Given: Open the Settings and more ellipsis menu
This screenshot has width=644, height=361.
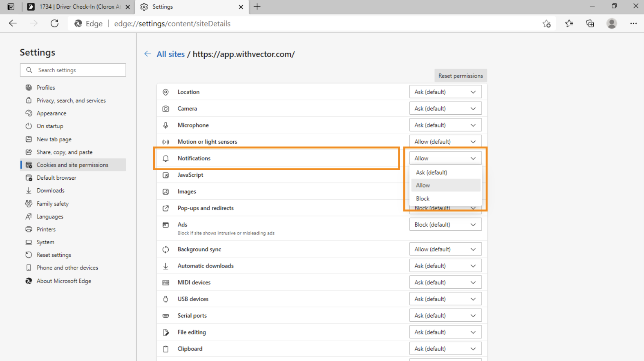Looking at the screenshot, I should point(633,24).
